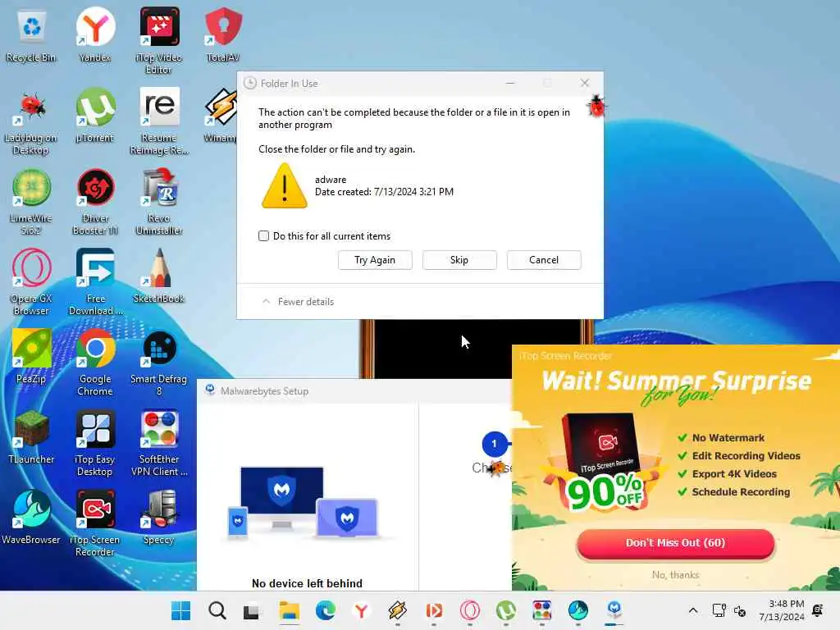Screen dimensions: 840x630
Task: Launch Opera GX Browser shortcut
Action: point(31,282)
